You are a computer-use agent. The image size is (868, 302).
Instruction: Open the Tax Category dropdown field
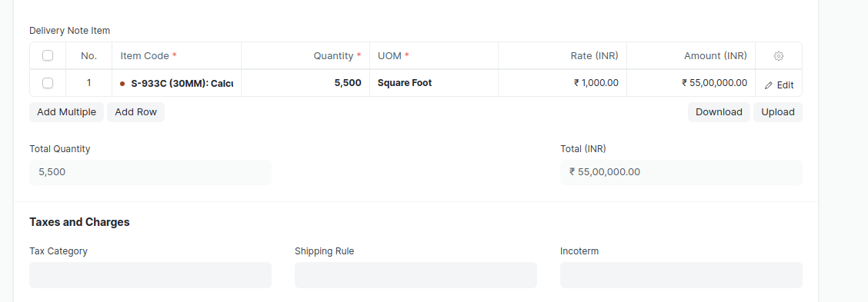(x=150, y=275)
